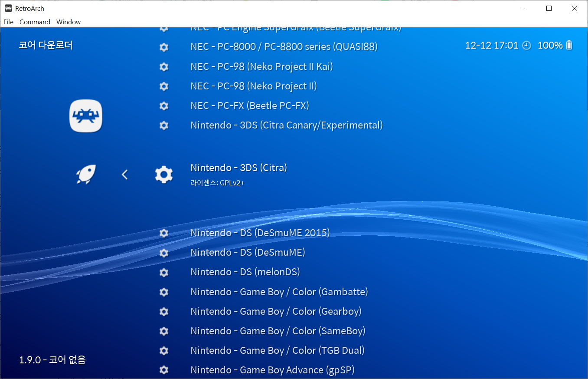Click the clock icon next to the time

tap(526, 45)
